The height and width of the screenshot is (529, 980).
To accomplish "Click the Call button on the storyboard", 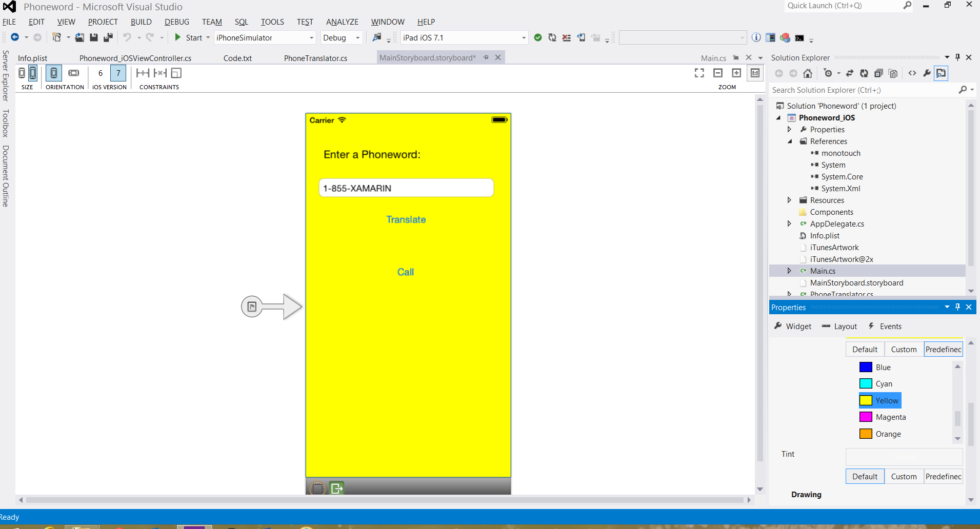I will pos(405,272).
